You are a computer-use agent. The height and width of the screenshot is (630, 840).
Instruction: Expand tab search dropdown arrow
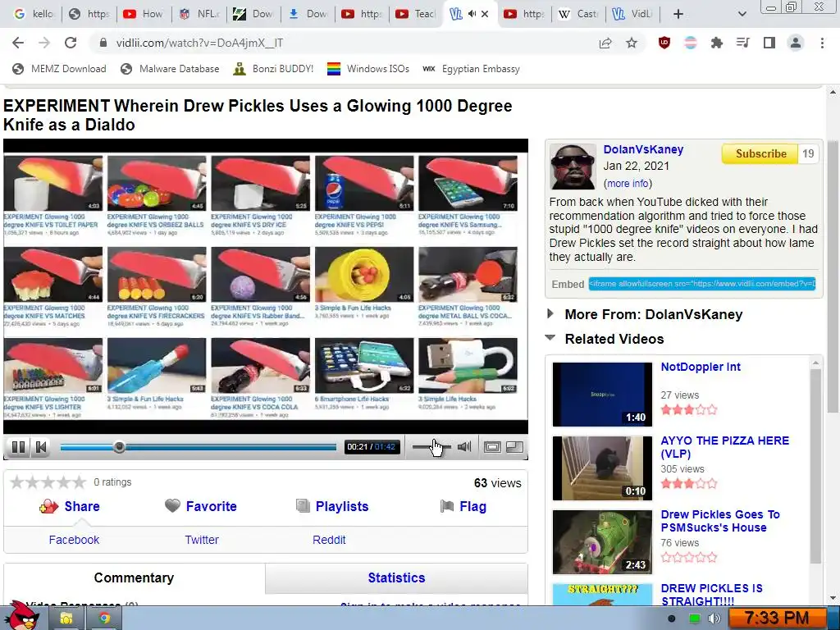(x=742, y=14)
